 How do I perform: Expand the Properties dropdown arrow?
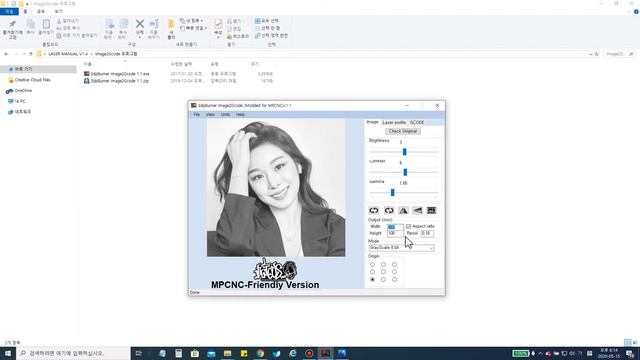[x=218, y=38]
